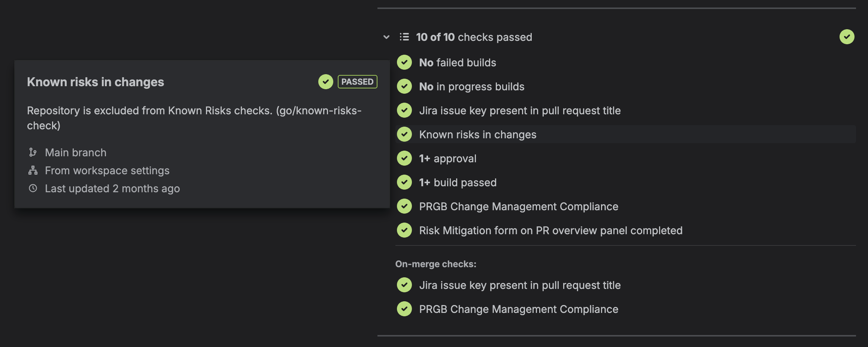Click the first PRGB Change Management Compliance checkmark
Viewport: 868px width, 347px height.
click(x=404, y=206)
